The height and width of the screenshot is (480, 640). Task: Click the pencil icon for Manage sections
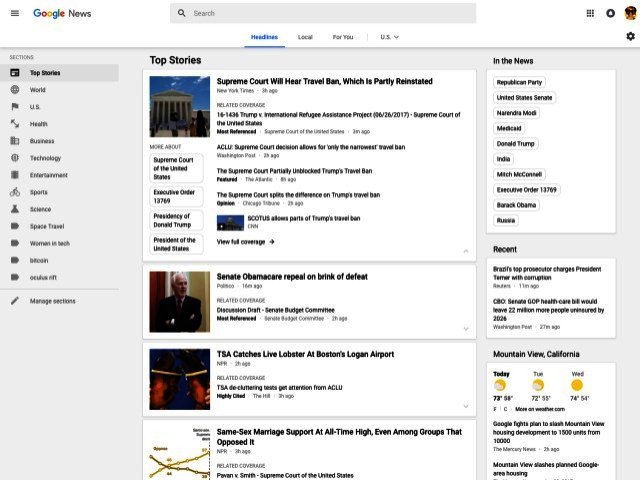15,301
